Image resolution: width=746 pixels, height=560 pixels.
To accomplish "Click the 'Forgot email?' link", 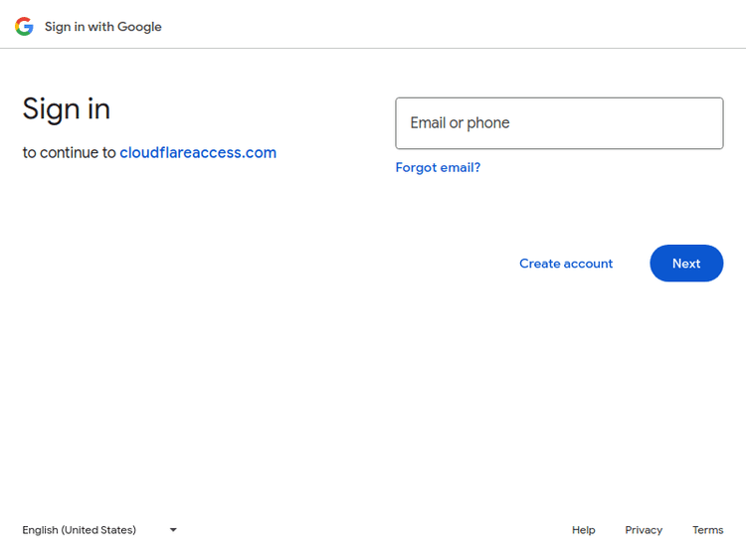I will [438, 167].
